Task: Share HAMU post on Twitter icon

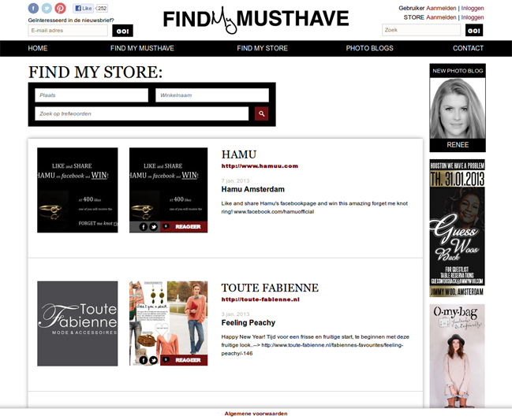Action: (153, 227)
